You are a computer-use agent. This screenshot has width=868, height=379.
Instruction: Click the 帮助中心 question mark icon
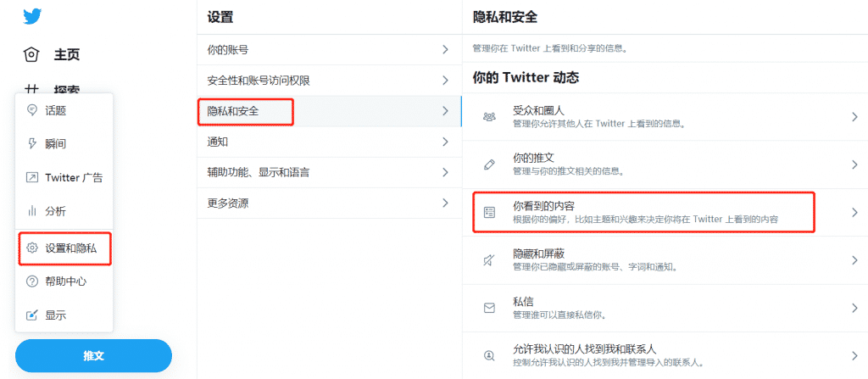32,281
